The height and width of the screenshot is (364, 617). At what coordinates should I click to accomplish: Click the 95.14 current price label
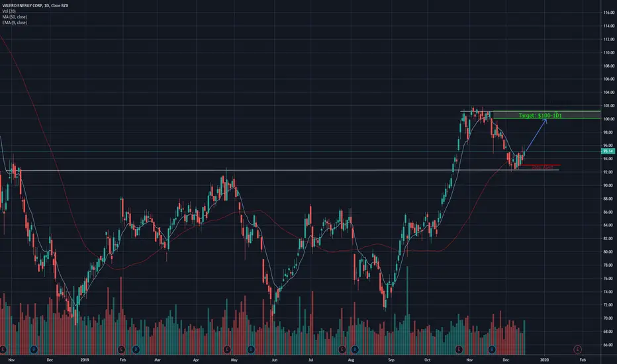click(608, 151)
